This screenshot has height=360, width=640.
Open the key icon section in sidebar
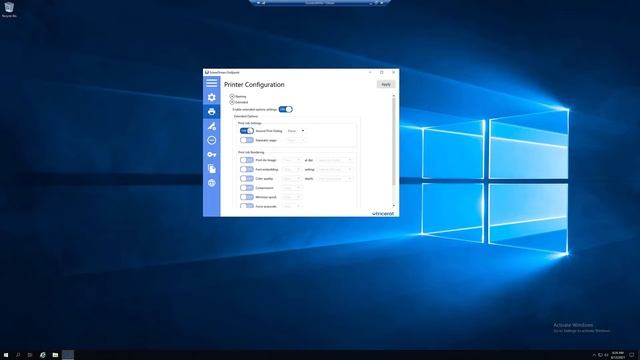[211, 155]
